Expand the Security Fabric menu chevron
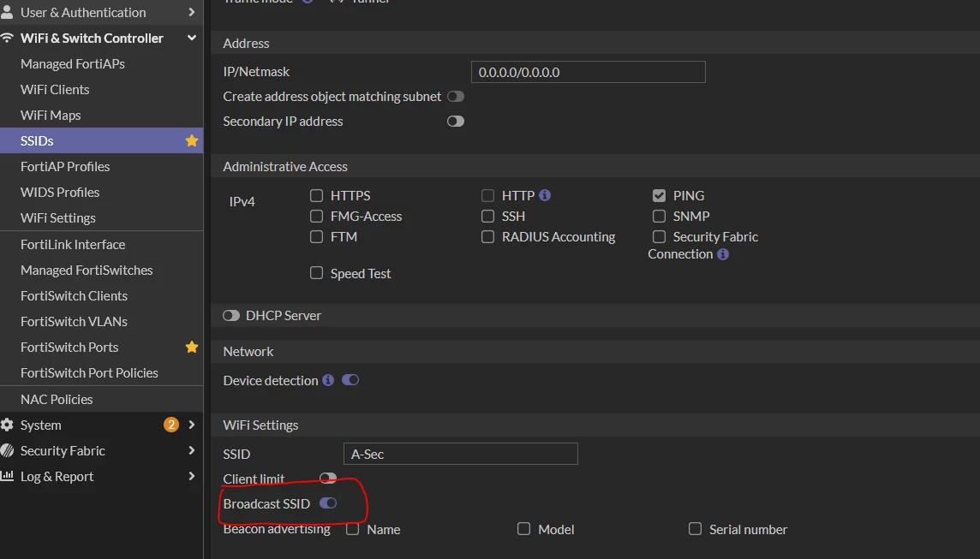 click(x=191, y=450)
